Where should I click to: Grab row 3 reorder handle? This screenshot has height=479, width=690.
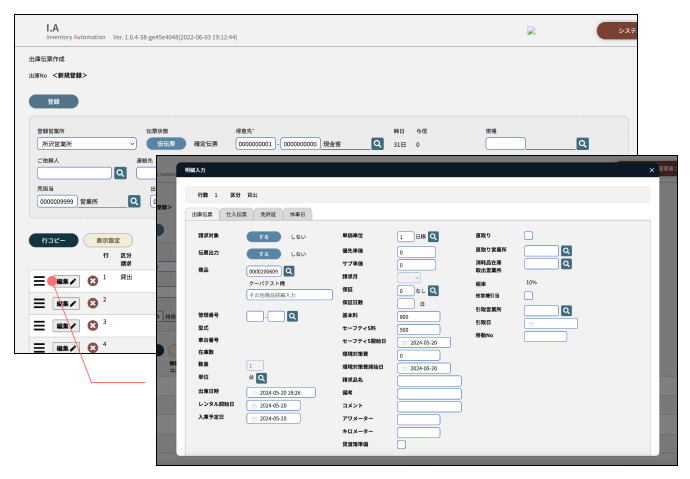pyautogui.click(x=39, y=325)
